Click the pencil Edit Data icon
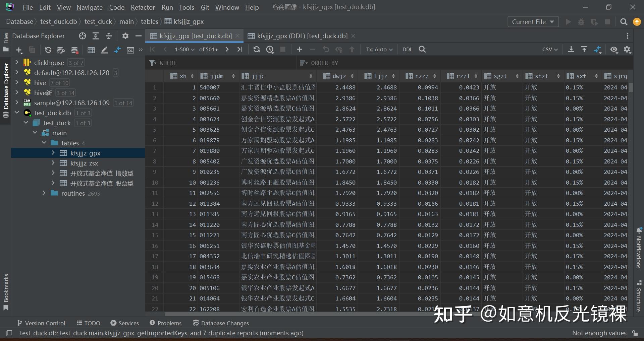Image resolution: width=644 pixels, height=341 pixels. coord(104,50)
